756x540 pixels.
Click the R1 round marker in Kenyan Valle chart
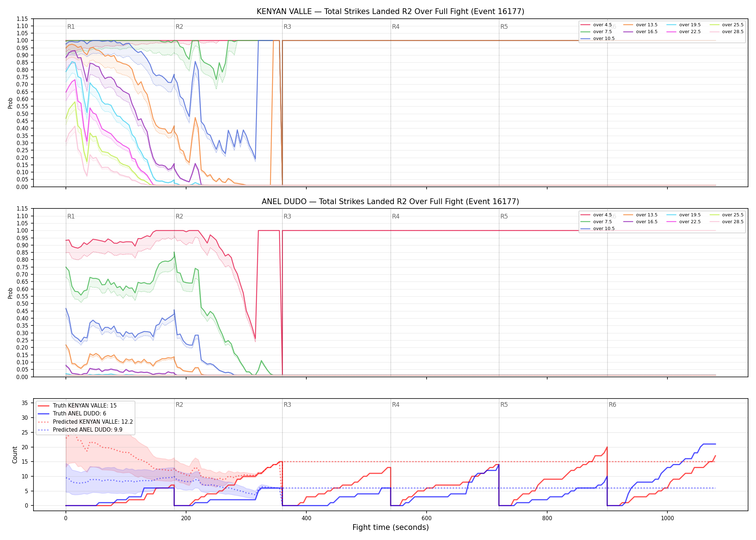pos(71,27)
